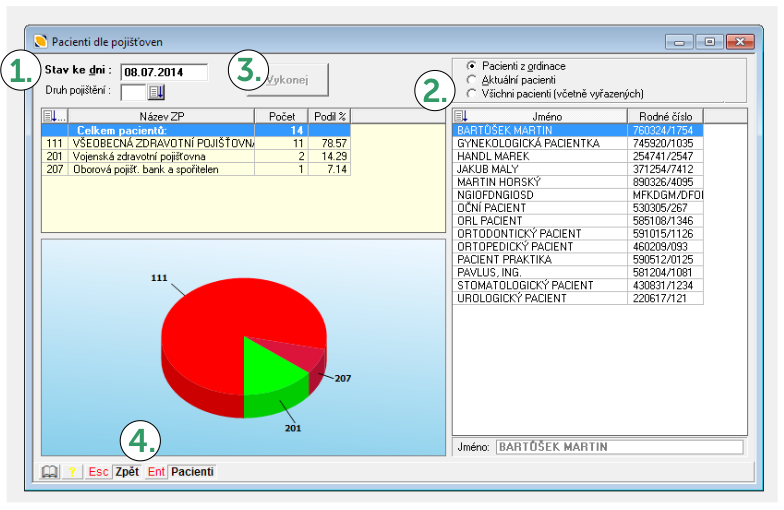Click the yellow question mark icon
The height and width of the screenshot is (510, 784).
(72, 471)
